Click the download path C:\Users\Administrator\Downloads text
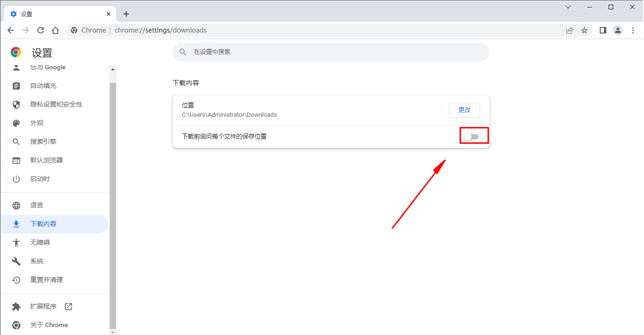 229,115
